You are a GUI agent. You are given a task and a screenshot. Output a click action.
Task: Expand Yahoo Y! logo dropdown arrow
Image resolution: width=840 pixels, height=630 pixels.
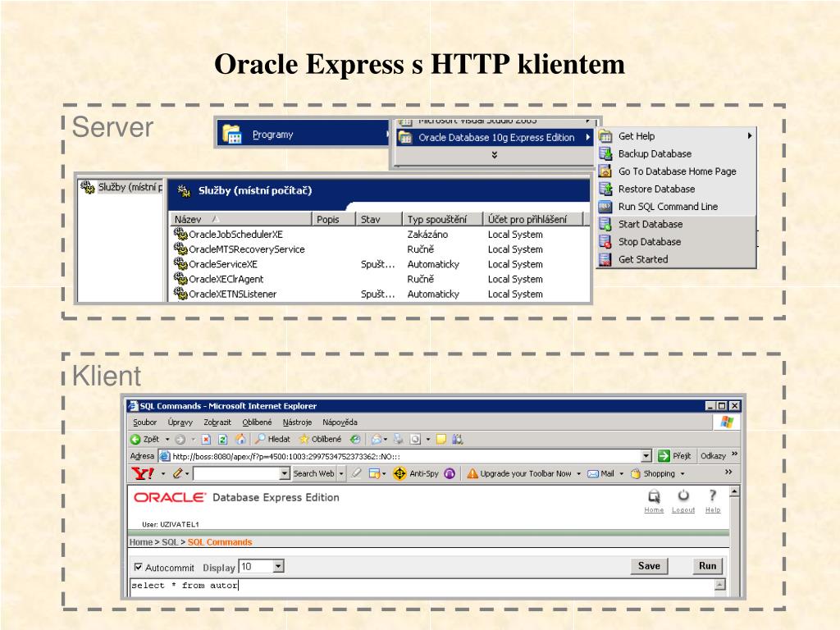163,473
